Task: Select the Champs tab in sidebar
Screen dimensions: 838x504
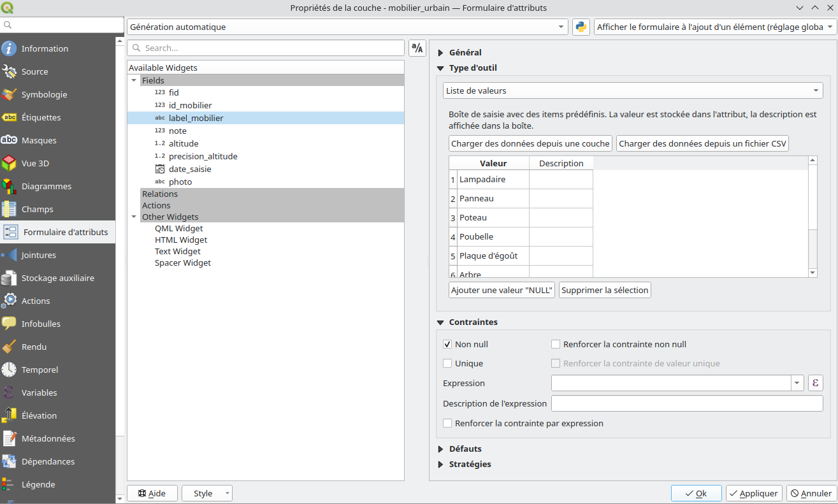Action: 37,209
